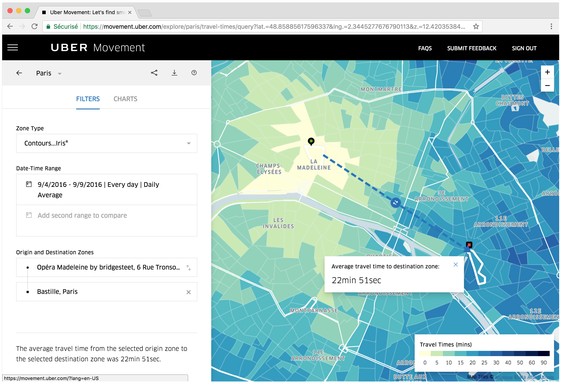
Task: Click the Mapbox attribution link
Action: click(504, 377)
